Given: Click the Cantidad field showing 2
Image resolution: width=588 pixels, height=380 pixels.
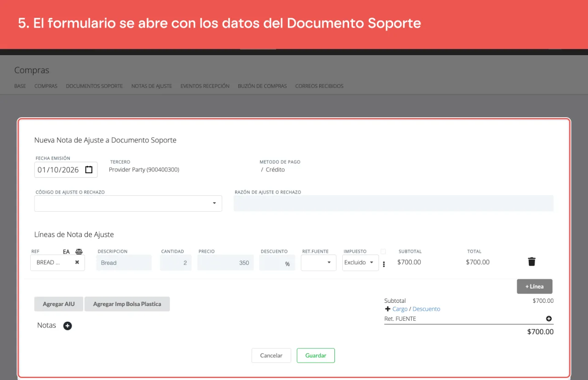Looking at the screenshot, I should coord(176,263).
